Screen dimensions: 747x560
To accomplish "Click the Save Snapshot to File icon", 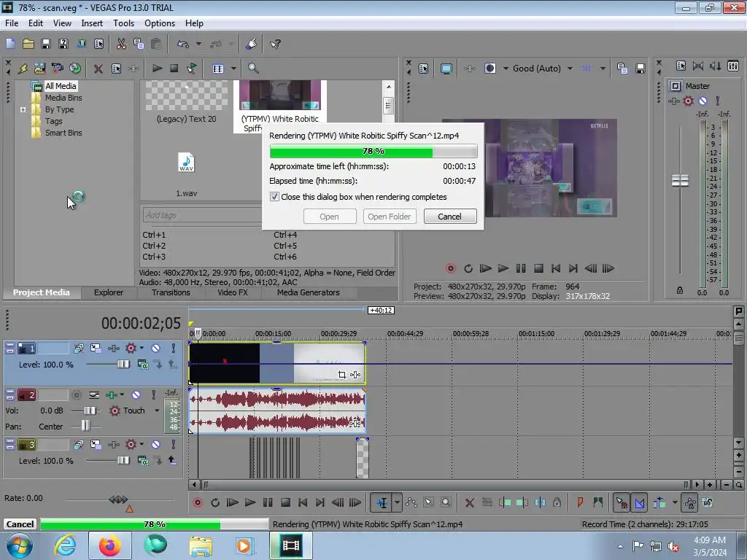I will tap(640, 69).
